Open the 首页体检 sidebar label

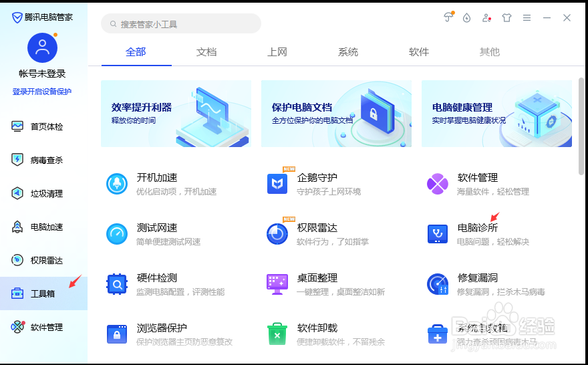pyautogui.click(x=47, y=127)
